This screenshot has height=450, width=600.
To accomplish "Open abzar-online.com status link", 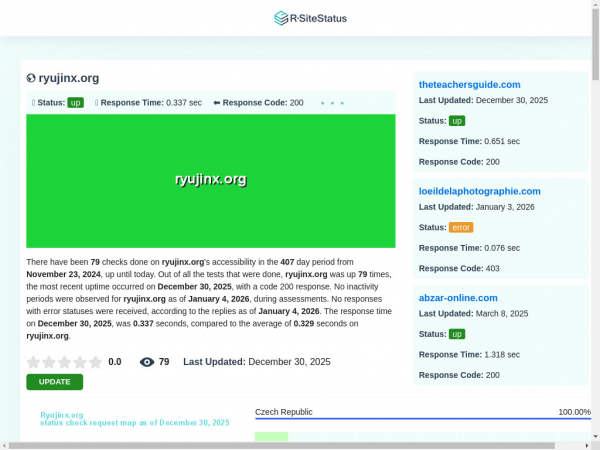I will (x=458, y=297).
